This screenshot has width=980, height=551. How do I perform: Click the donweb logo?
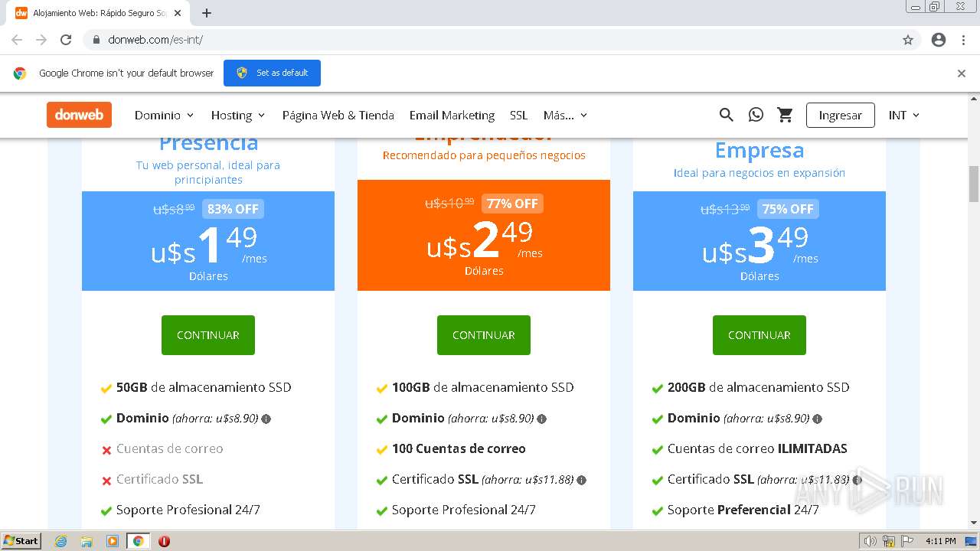[79, 115]
